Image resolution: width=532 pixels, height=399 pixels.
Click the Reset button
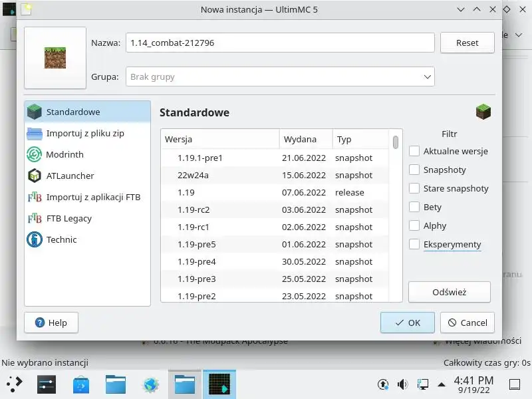coord(467,43)
